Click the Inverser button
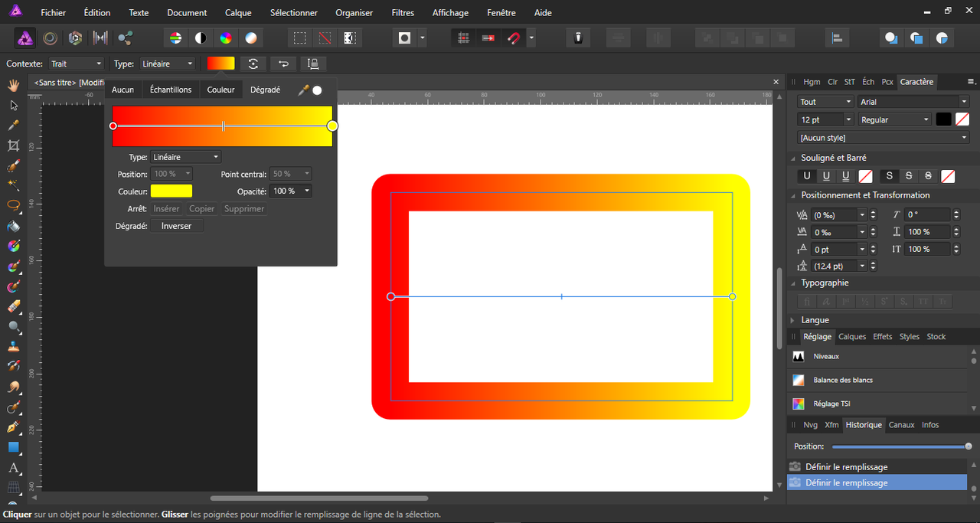Viewport: 980px width, 523px height. [x=177, y=226]
